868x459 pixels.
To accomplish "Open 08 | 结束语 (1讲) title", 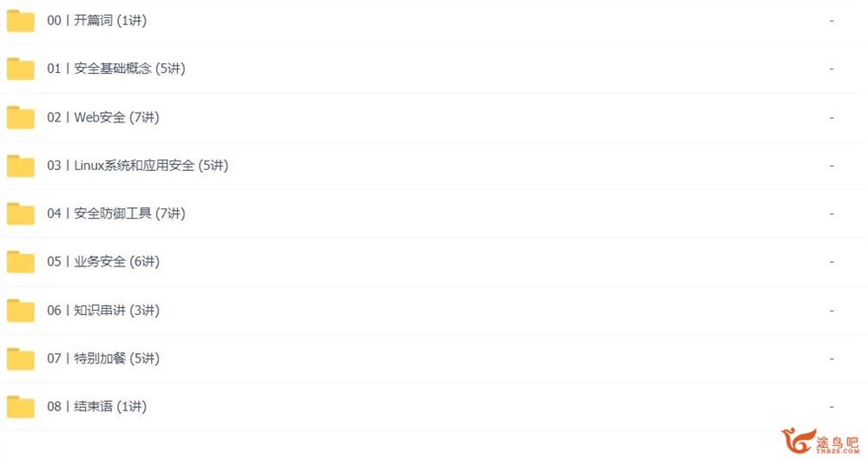I will [x=97, y=406].
